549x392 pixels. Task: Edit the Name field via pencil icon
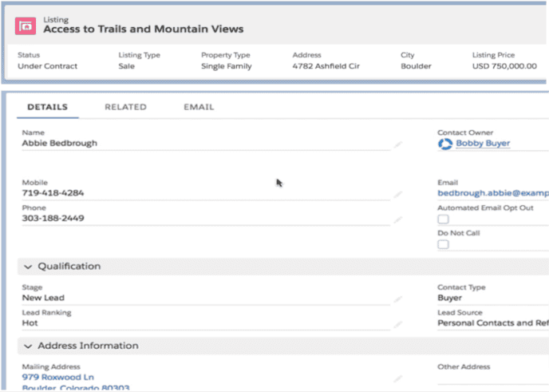click(397, 145)
